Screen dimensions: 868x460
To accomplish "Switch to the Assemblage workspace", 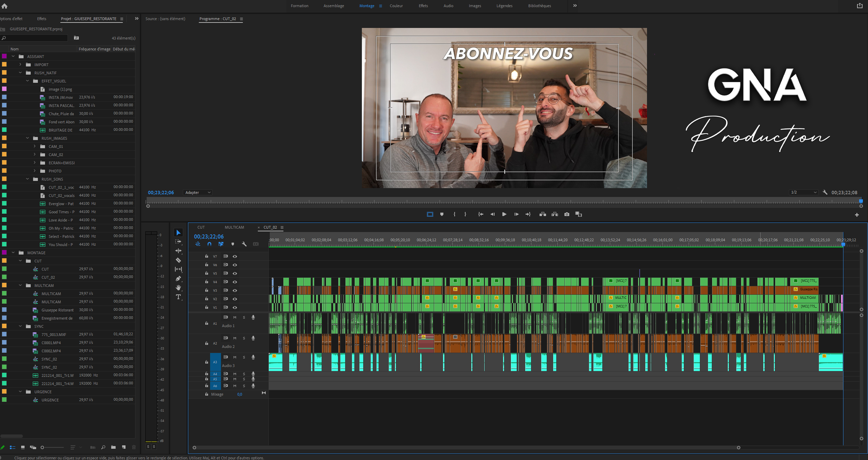I will (334, 6).
